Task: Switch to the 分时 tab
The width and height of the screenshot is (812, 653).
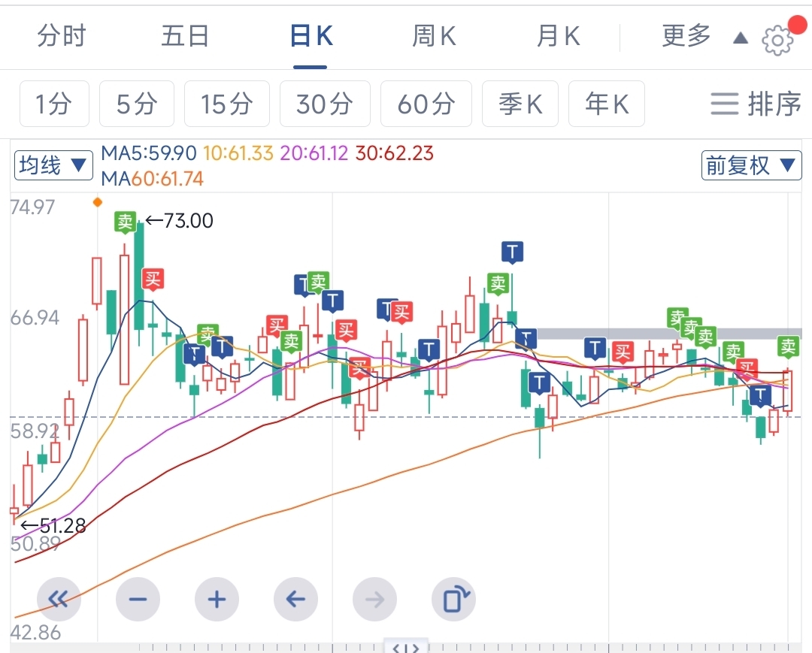Action: (x=61, y=36)
